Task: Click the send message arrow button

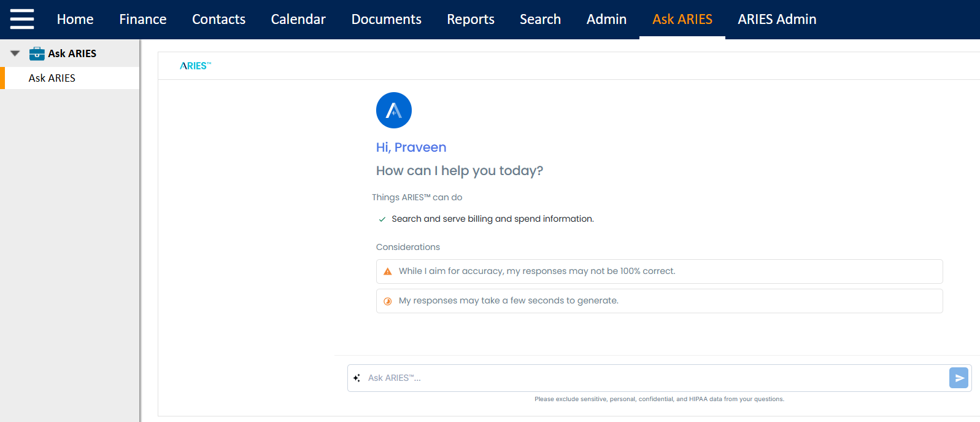Action: pos(959,378)
